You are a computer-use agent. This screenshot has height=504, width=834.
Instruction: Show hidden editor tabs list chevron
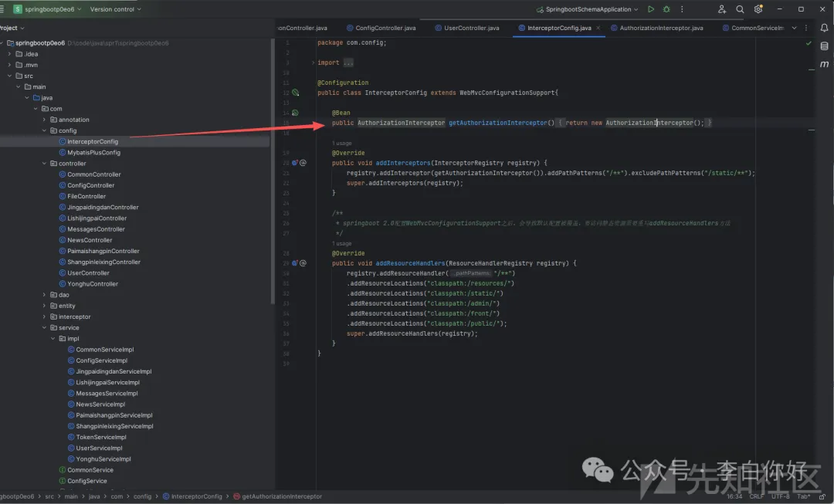point(795,28)
